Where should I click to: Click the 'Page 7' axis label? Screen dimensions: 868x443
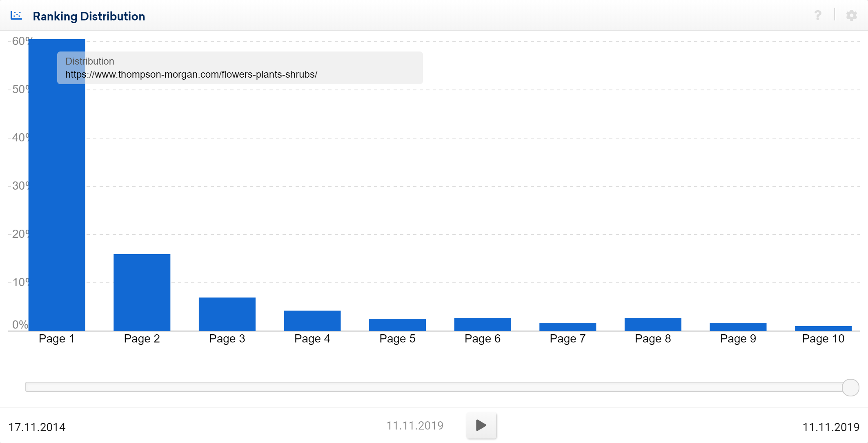[568, 339]
